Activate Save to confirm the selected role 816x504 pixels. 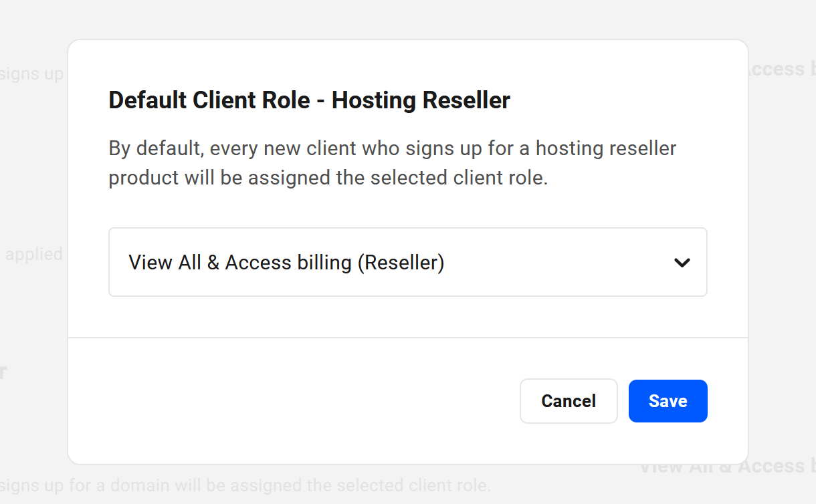click(668, 400)
